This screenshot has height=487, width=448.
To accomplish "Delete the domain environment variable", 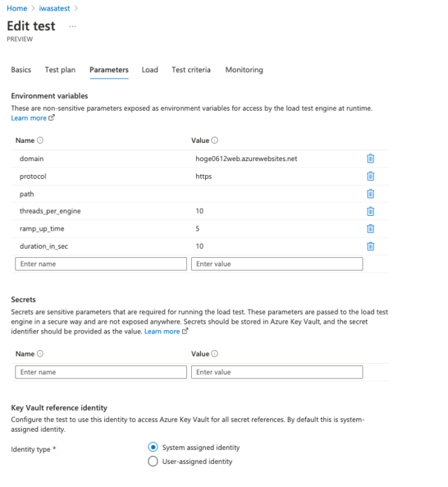I will pyautogui.click(x=370, y=158).
